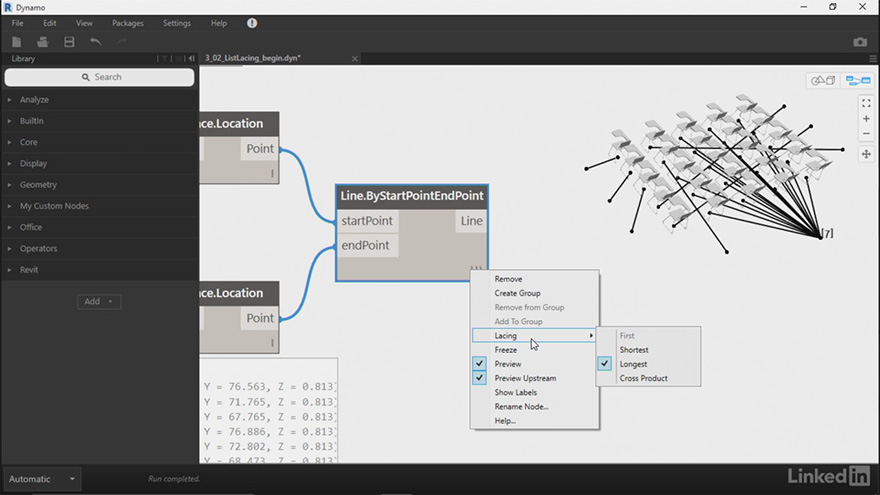Switch to the 3D background preview navigation
This screenshot has height=495, width=880.
tap(823, 80)
